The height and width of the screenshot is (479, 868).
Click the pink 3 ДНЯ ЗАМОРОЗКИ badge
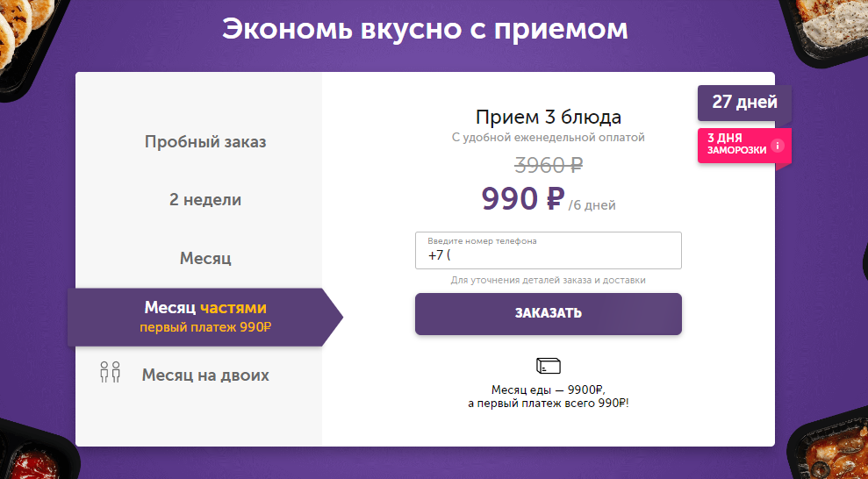(744, 146)
